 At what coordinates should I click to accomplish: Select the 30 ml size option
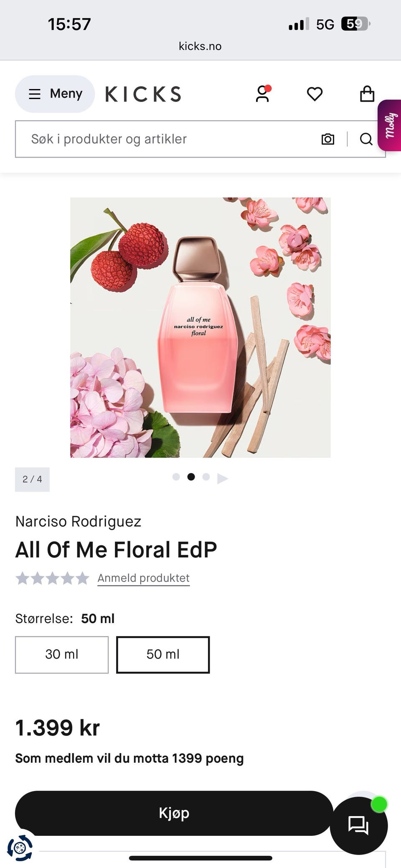(x=62, y=654)
